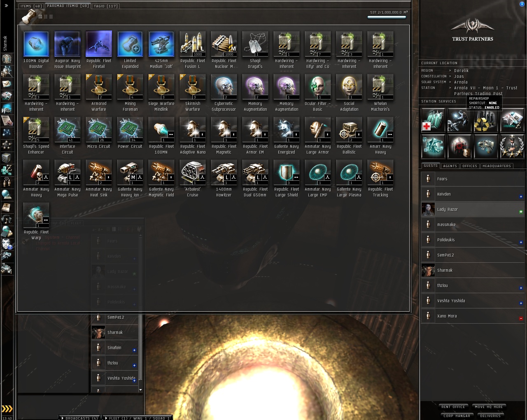Switch inventory to details view

[x=46, y=16]
